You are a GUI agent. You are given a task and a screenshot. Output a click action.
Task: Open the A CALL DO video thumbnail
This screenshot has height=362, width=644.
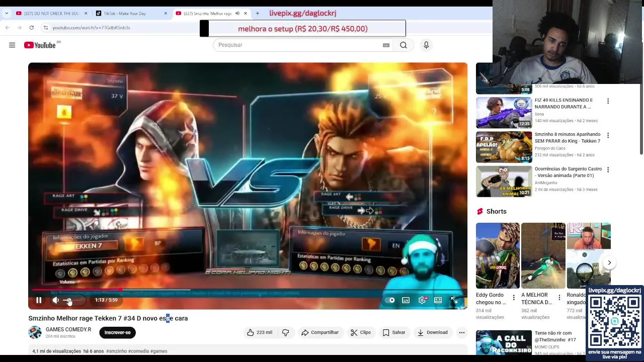point(504,342)
